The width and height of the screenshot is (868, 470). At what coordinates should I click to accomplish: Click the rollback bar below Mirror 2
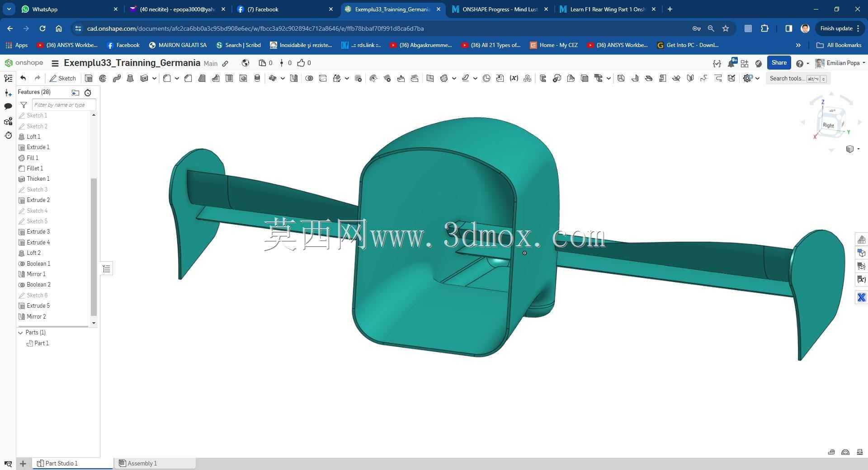pyautogui.click(x=53, y=326)
